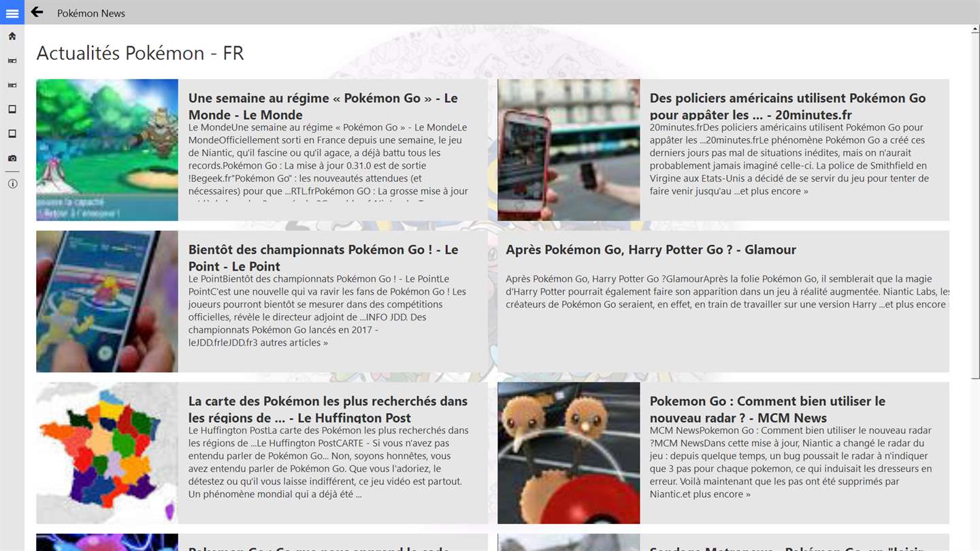Click the MCM News radar summary text

pyautogui.click(x=791, y=463)
